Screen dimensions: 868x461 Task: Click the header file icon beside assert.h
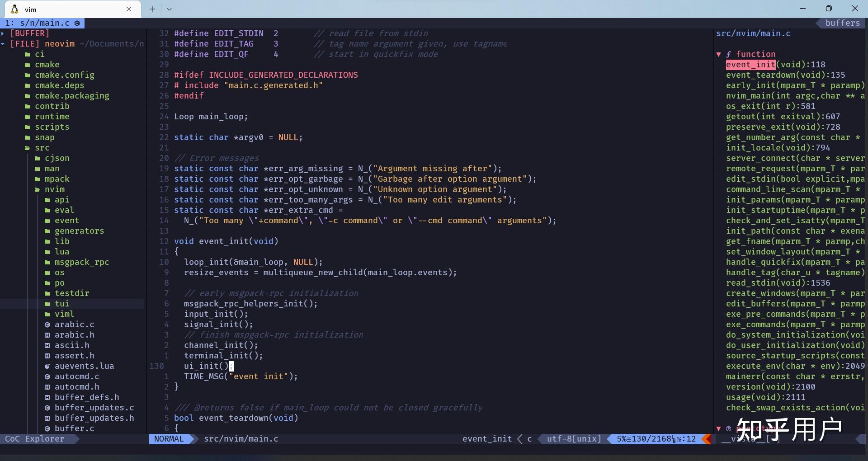click(47, 356)
